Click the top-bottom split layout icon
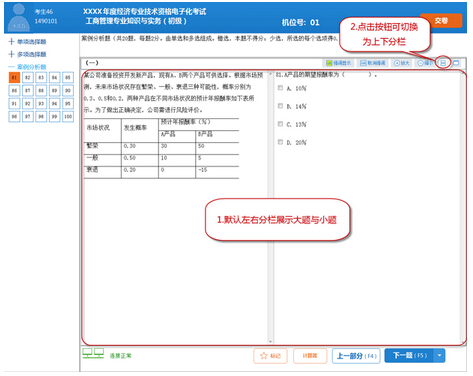Screen dimensions: 473x376 tap(443, 63)
